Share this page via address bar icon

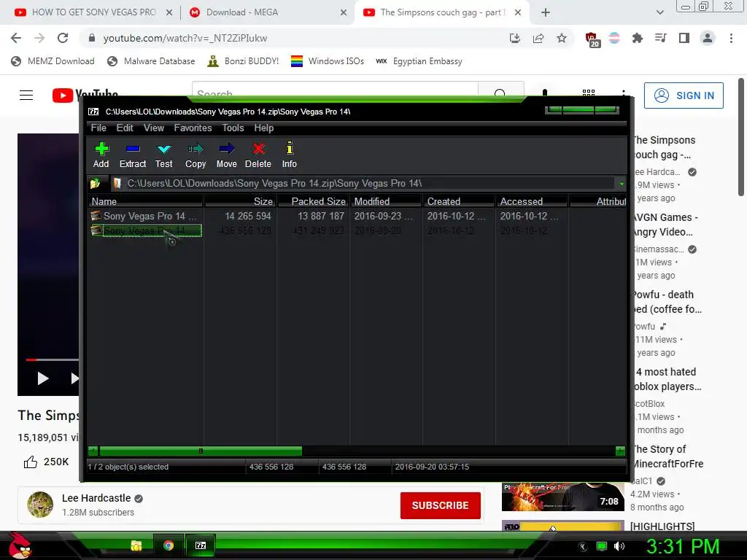pos(538,38)
